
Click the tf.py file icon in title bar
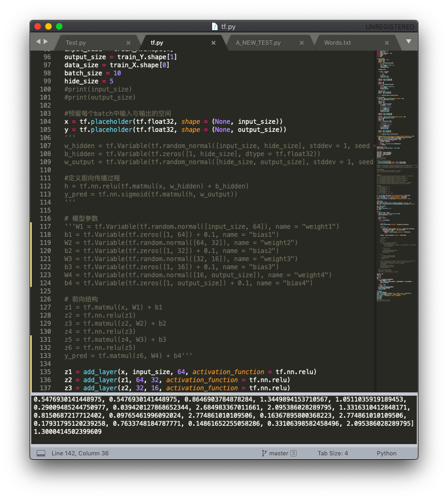215,26
